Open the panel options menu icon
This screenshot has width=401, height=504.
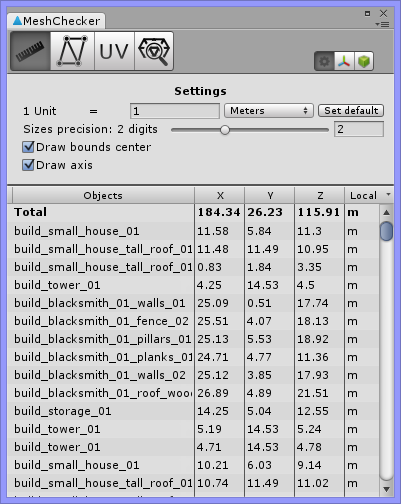382,24
